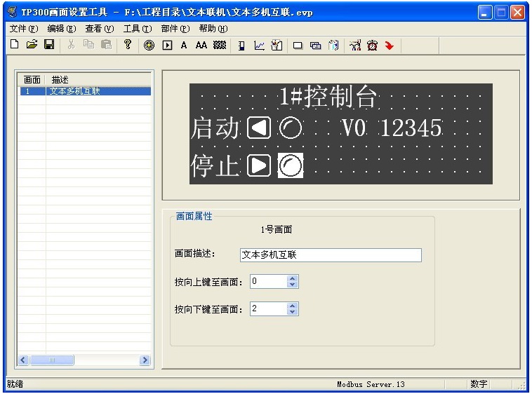Open the 文件 (File) menu
Image resolution: width=532 pixels, height=394 pixels.
23,29
